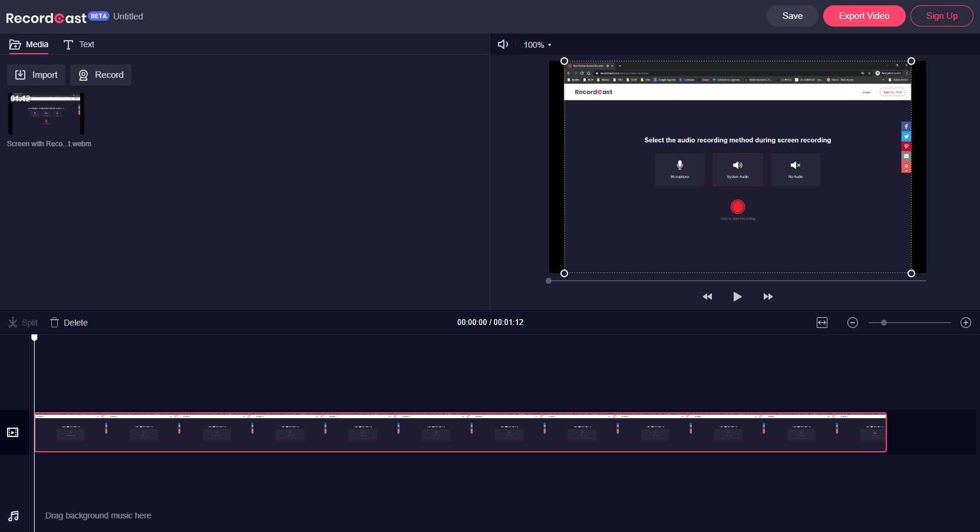Click the preview progress bar handle

549,281
